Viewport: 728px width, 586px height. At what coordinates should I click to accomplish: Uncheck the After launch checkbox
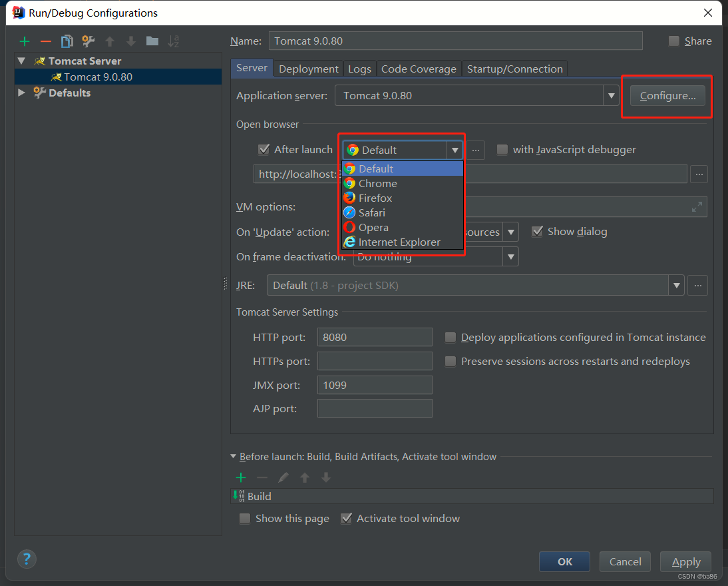coord(264,150)
